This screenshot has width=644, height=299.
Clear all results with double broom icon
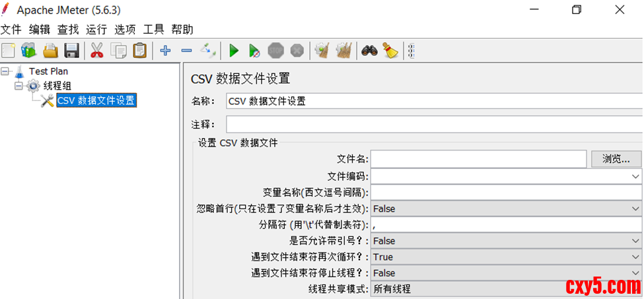(x=343, y=51)
